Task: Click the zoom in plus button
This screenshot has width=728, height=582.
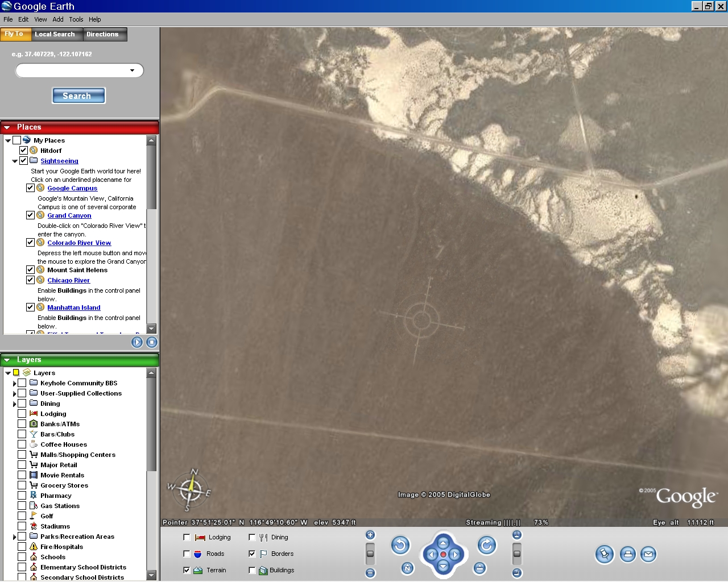Action: (370, 535)
